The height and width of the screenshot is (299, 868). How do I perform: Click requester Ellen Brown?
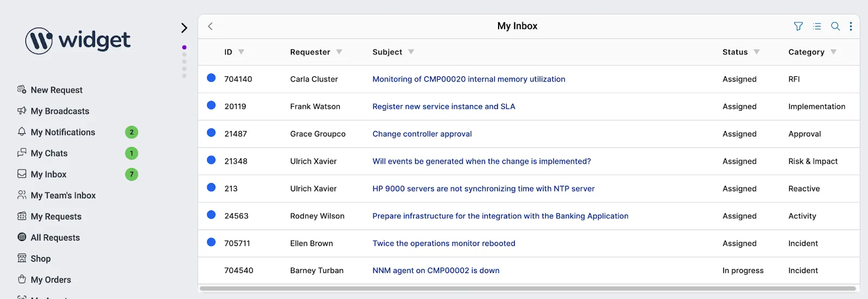(311, 243)
